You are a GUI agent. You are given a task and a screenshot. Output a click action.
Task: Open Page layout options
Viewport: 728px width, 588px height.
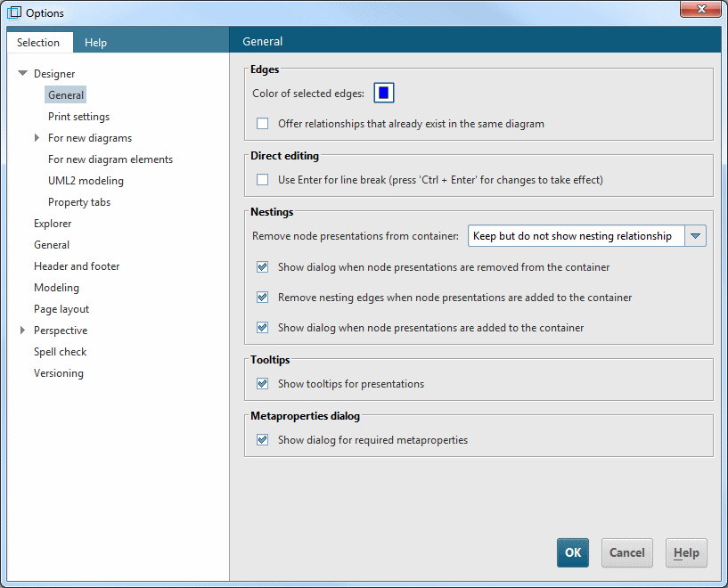61,308
